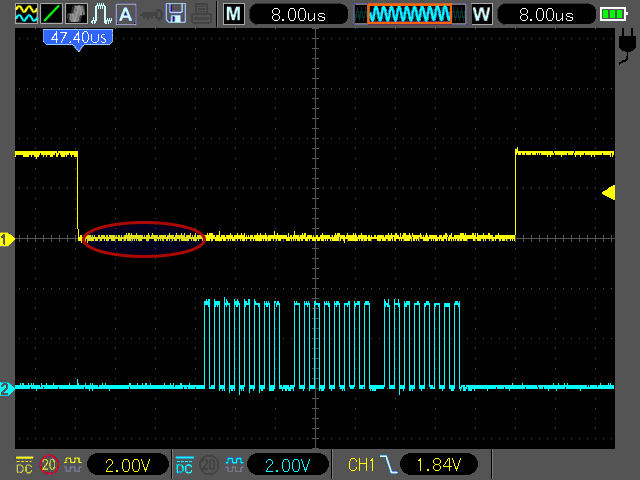640x480 pixels.
Task: Click the gray persistence display icon
Action: pyautogui.click(x=76, y=14)
